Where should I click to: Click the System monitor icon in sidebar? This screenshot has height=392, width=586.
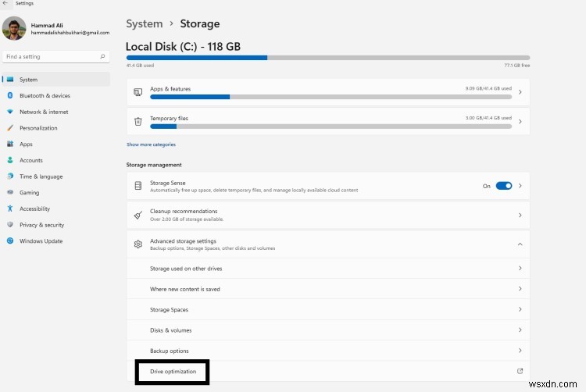point(10,80)
